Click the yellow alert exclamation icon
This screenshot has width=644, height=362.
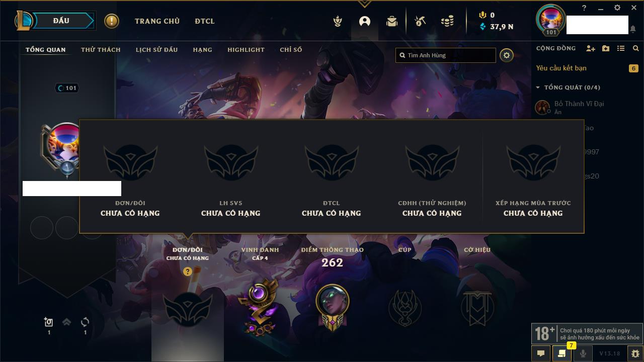point(112,21)
